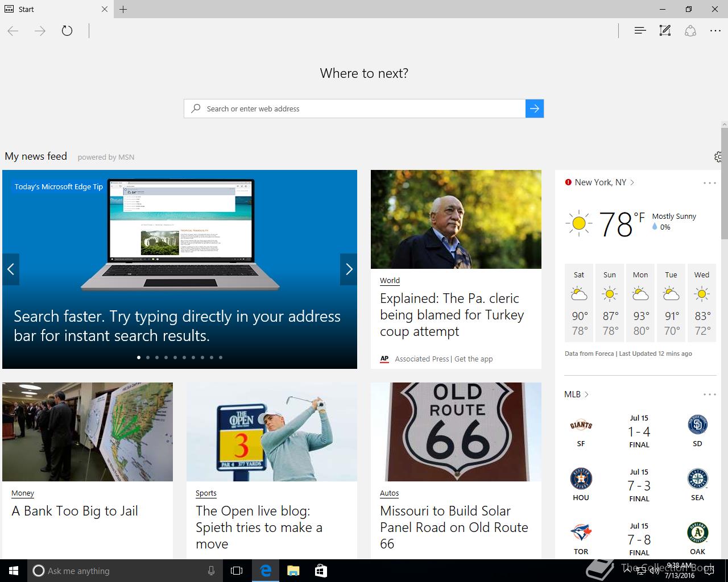The width and height of the screenshot is (728, 582).
Task: Click the Edge taskbar icon
Action: (266, 571)
